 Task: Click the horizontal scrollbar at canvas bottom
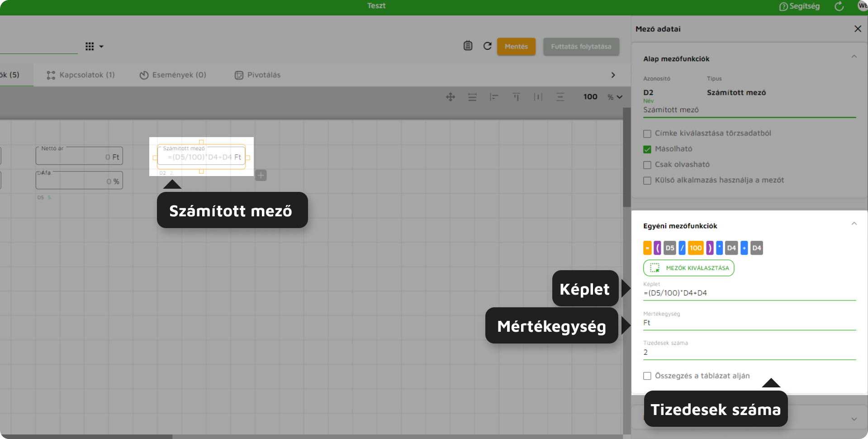[x=86, y=437]
